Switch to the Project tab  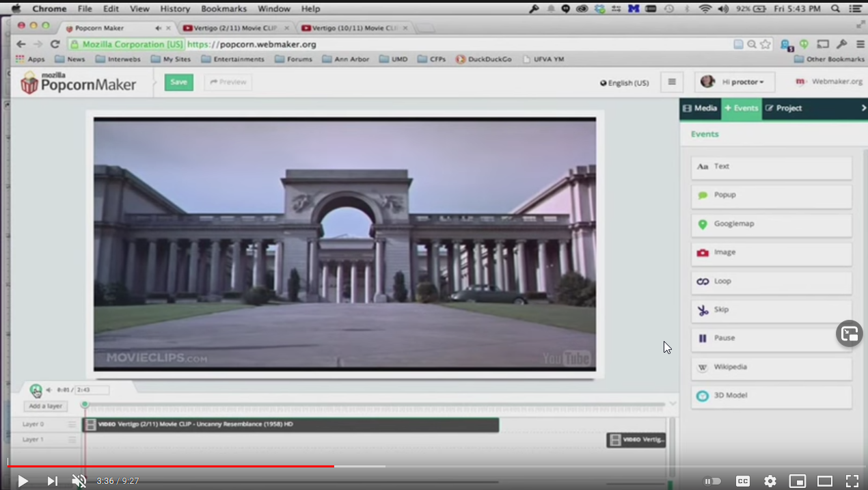(x=783, y=109)
